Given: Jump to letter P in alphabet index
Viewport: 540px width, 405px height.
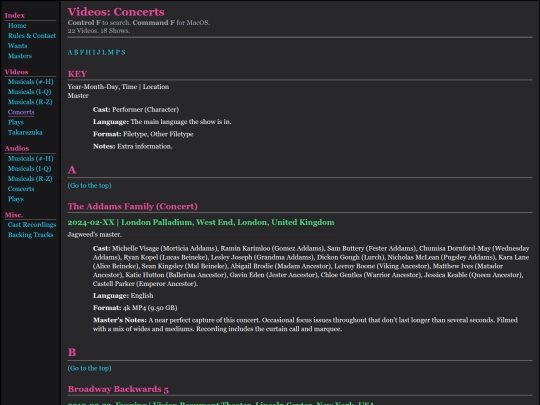Looking at the screenshot, I should point(118,52).
